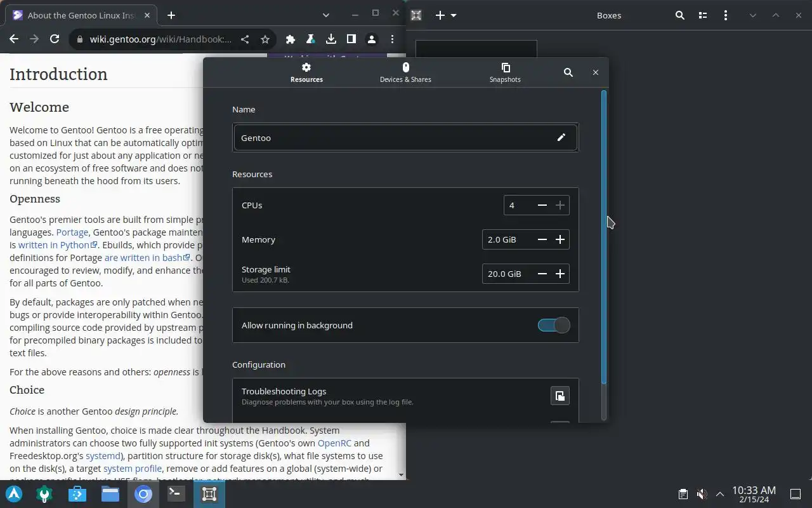The image size is (812, 508).
Task: Open the Boxes three-dot menu
Action: [726, 15]
